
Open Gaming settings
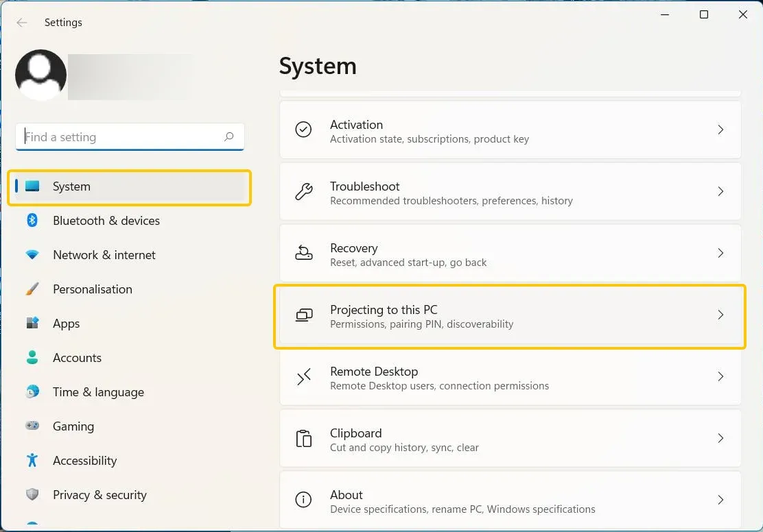point(130,426)
